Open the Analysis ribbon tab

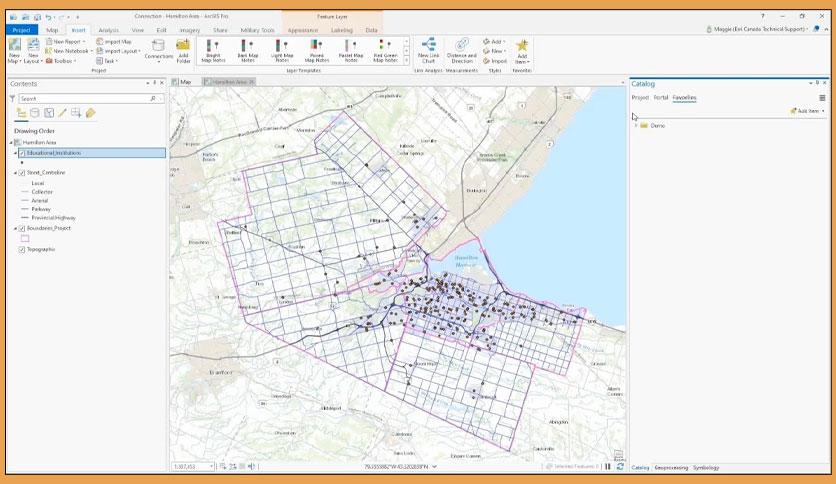108,30
